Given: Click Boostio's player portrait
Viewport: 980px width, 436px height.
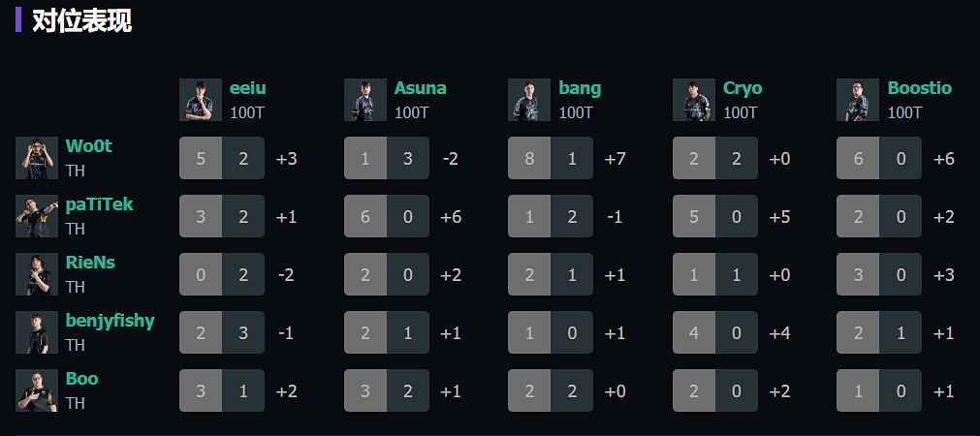Looking at the screenshot, I should coord(858,100).
